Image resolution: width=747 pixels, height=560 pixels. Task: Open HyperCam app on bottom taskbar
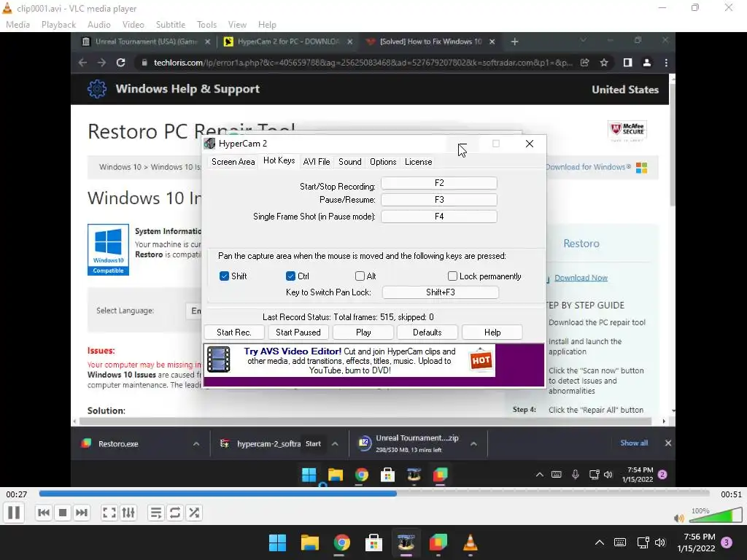click(x=406, y=542)
